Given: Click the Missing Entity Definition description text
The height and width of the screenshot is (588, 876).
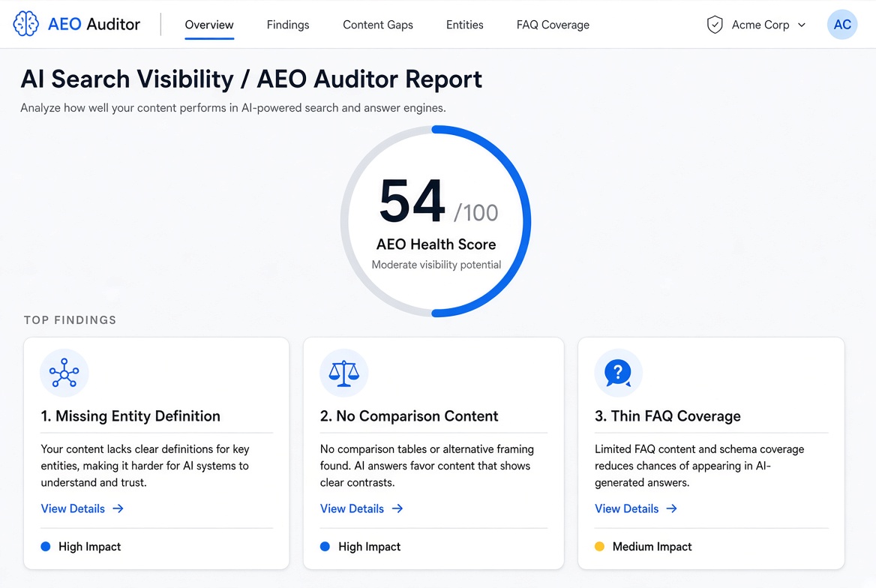Looking at the screenshot, I should 145,466.
